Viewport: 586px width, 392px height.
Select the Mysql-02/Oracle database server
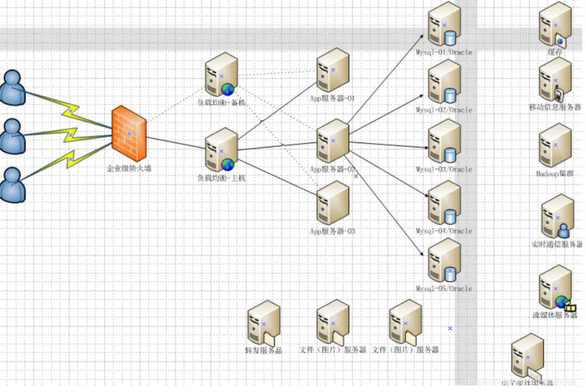(x=444, y=81)
